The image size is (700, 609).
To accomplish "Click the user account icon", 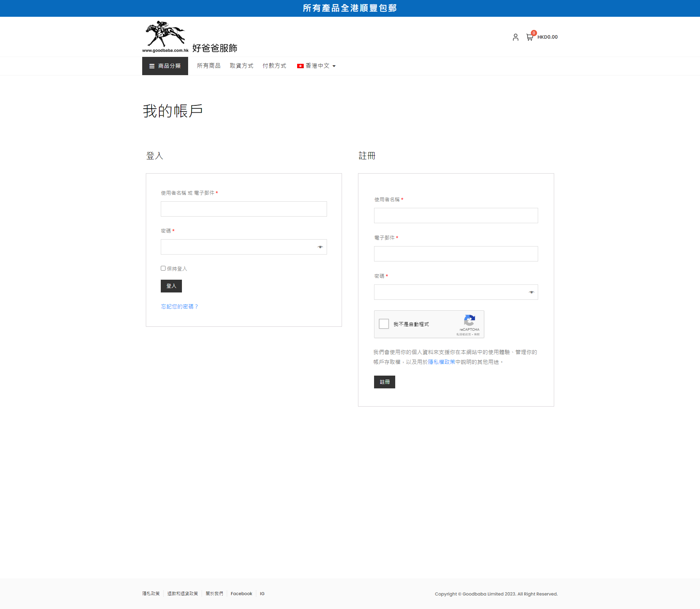I will [x=515, y=37].
